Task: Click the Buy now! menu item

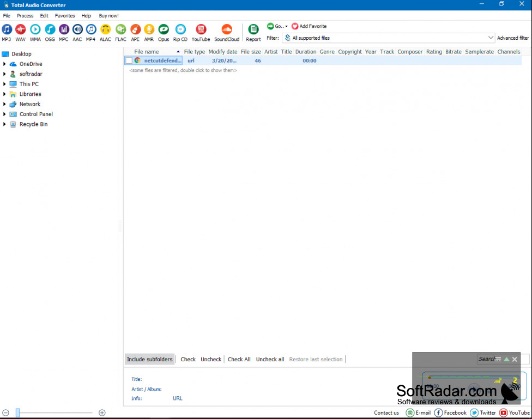Action: coord(108,16)
